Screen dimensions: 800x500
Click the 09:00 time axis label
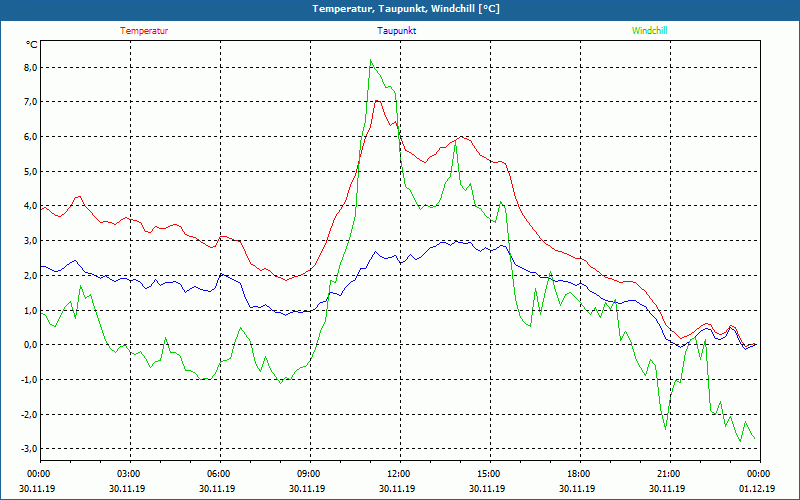point(309,474)
